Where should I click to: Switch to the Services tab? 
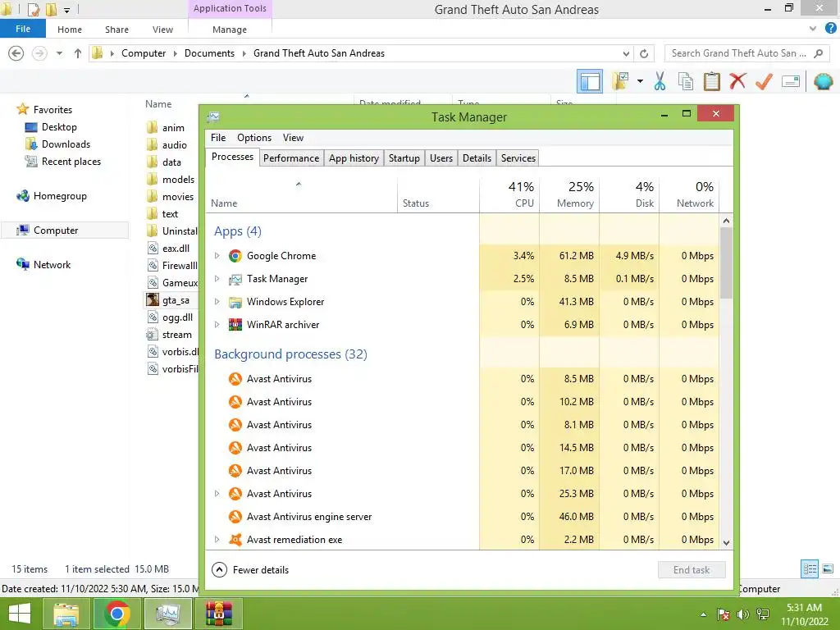[x=518, y=158]
